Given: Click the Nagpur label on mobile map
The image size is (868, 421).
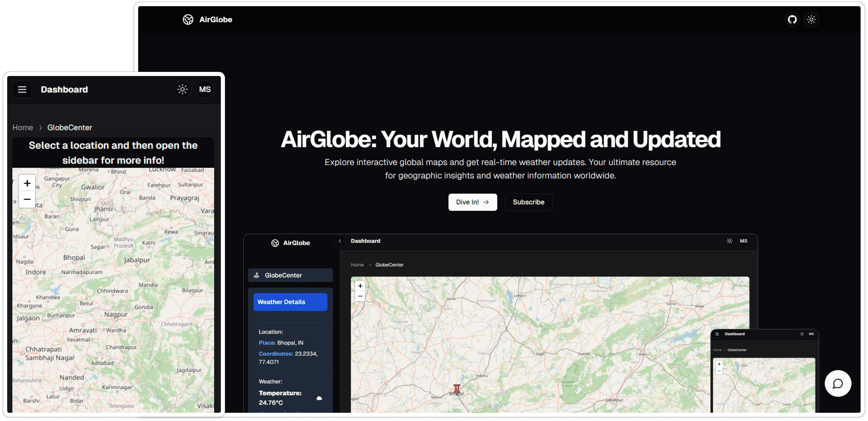Looking at the screenshot, I should click(116, 314).
